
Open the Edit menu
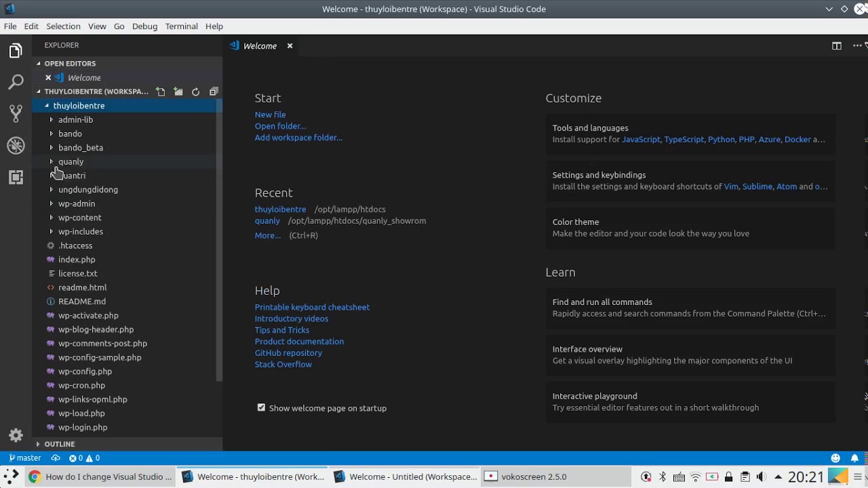31,26
